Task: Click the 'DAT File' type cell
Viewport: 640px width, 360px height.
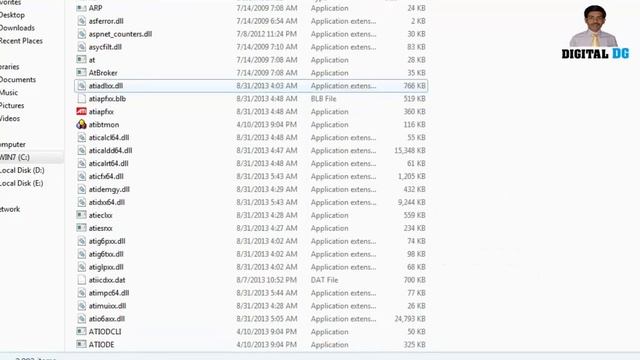Action: (x=324, y=280)
